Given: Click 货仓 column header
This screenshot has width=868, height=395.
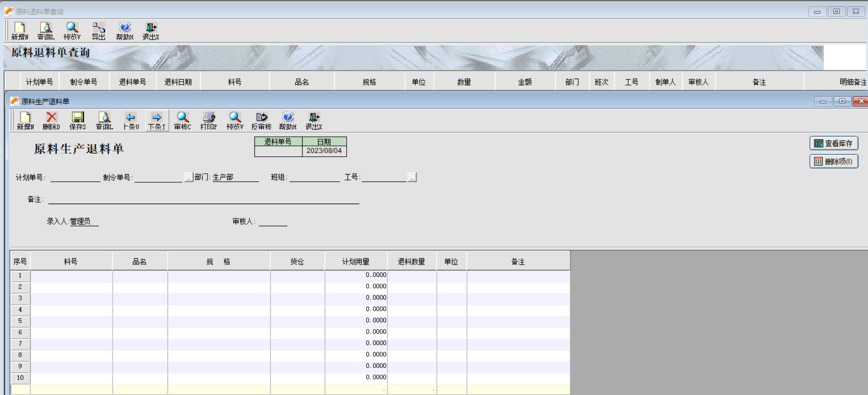Looking at the screenshot, I should click(x=297, y=261).
